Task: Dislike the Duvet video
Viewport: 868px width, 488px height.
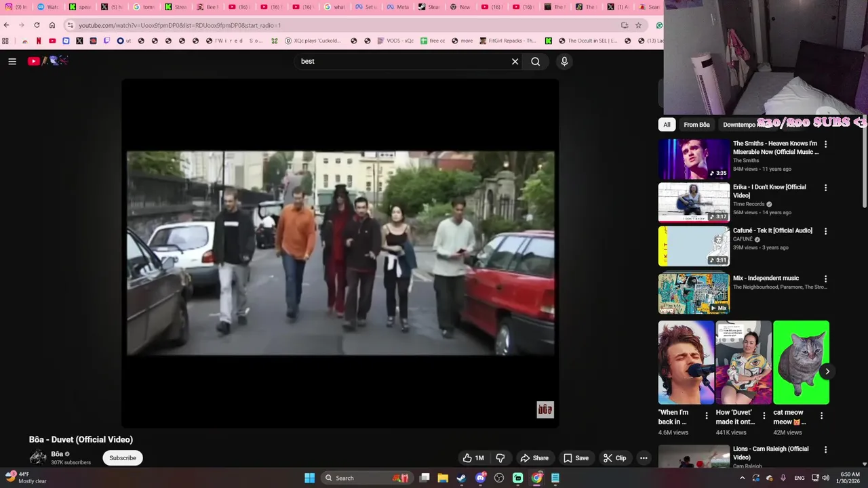Action: [x=500, y=457]
